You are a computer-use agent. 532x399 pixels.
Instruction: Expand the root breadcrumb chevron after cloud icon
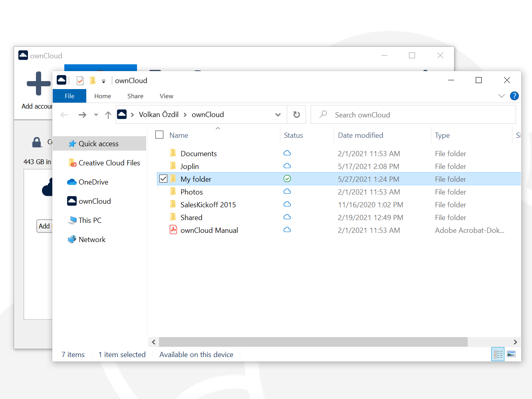coord(132,115)
